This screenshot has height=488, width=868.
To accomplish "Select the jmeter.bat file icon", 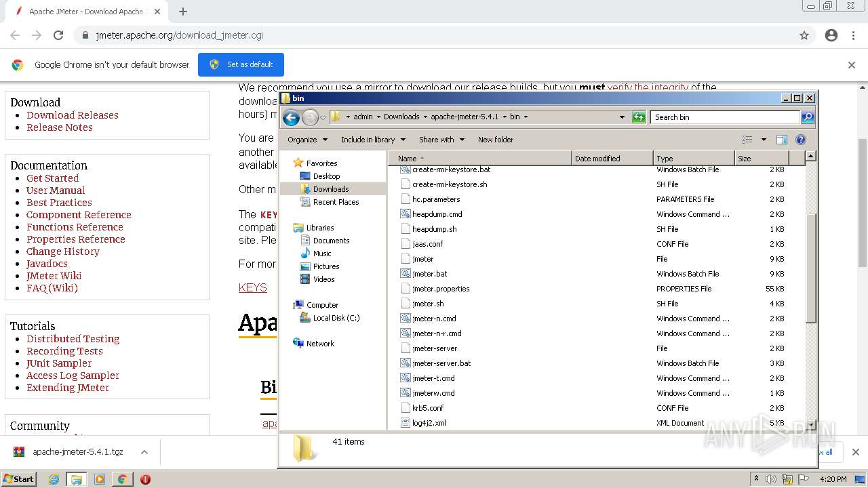I will [x=406, y=274].
